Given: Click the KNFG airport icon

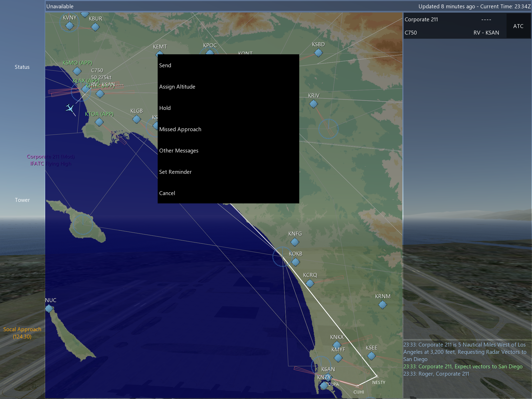Looking at the screenshot, I should (x=295, y=242).
